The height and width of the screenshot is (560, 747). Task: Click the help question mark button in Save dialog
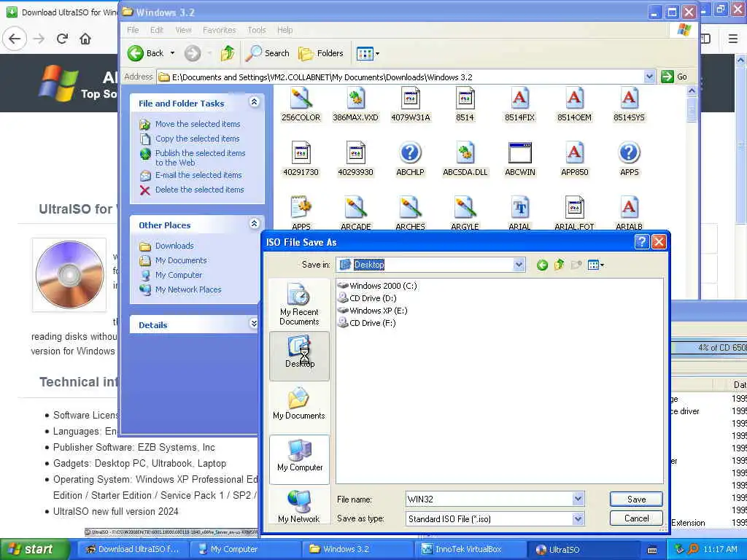click(x=642, y=242)
